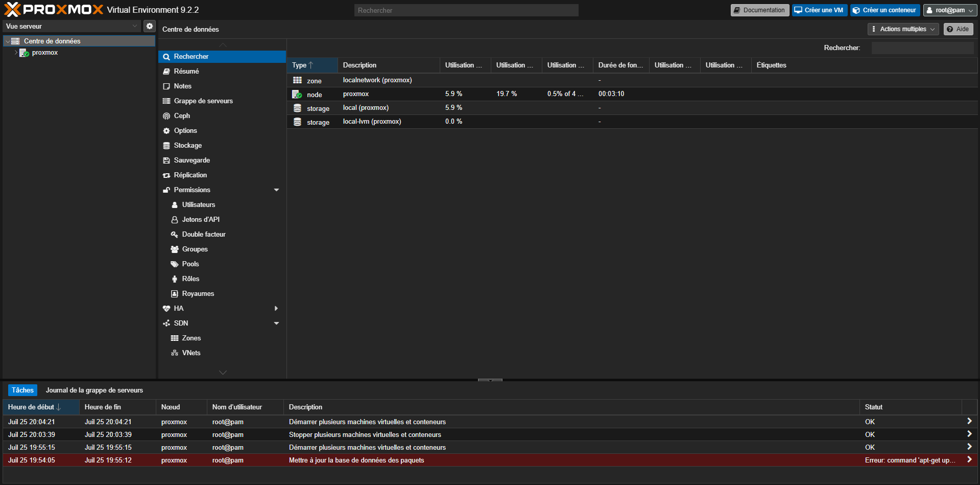Screen dimensions: 980x485
Task: Select the localnetwork (proxmox) zone row
Action: tap(632, 80)
